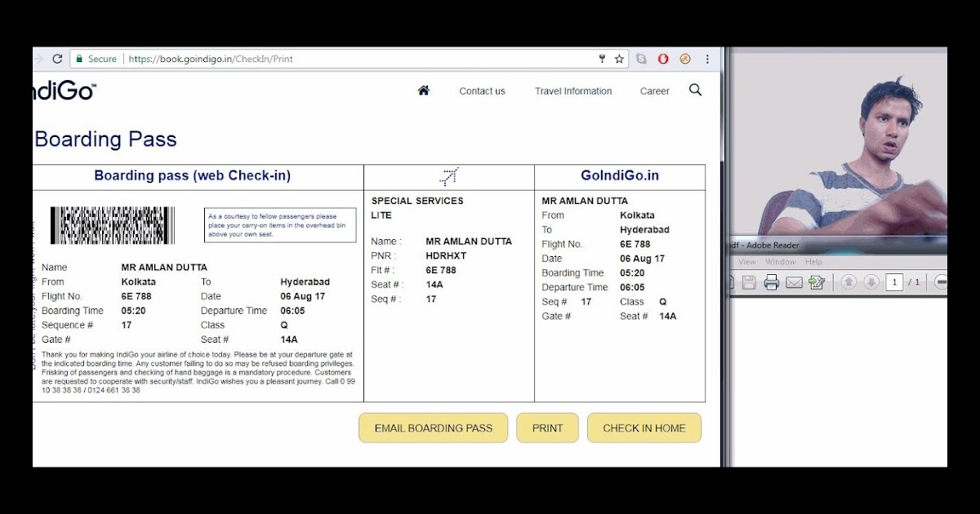Go to previous page in Adobe Reader
Image resolution: width=980 pixels, height=514 pixels.
(849, 282)
